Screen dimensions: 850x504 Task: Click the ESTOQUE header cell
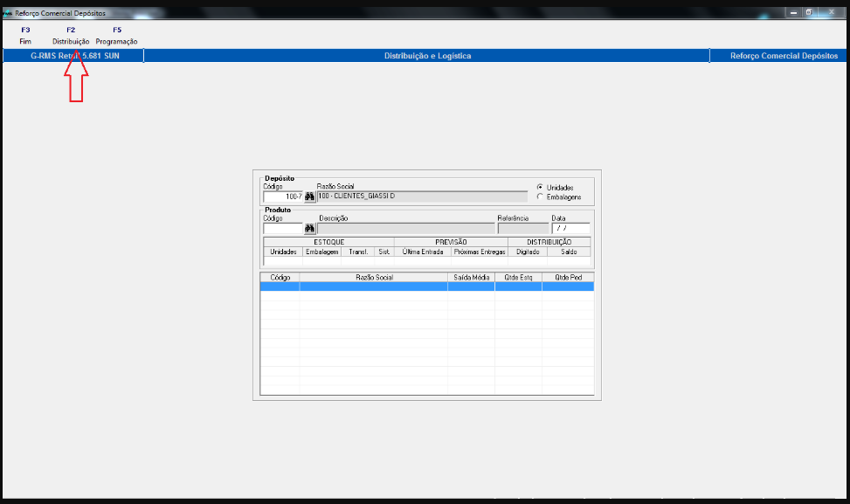click(x=329, y=242)
